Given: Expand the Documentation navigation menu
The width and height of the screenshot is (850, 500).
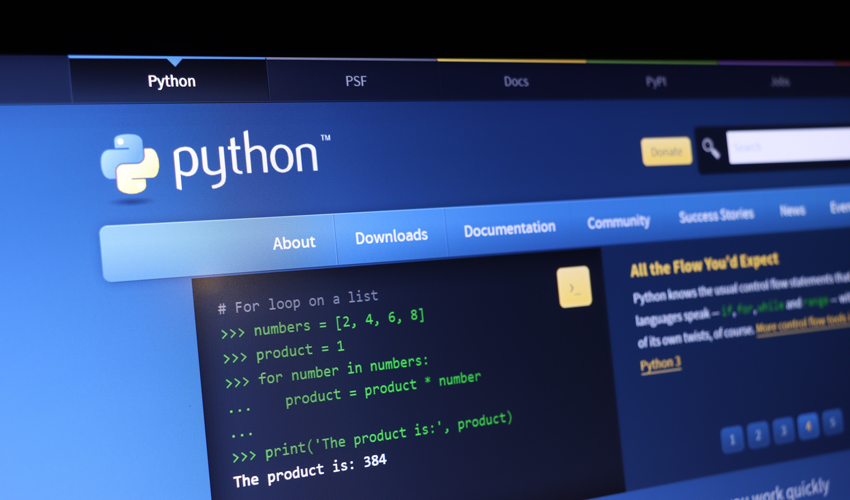Looking at the screenshot, I should 509,229.
